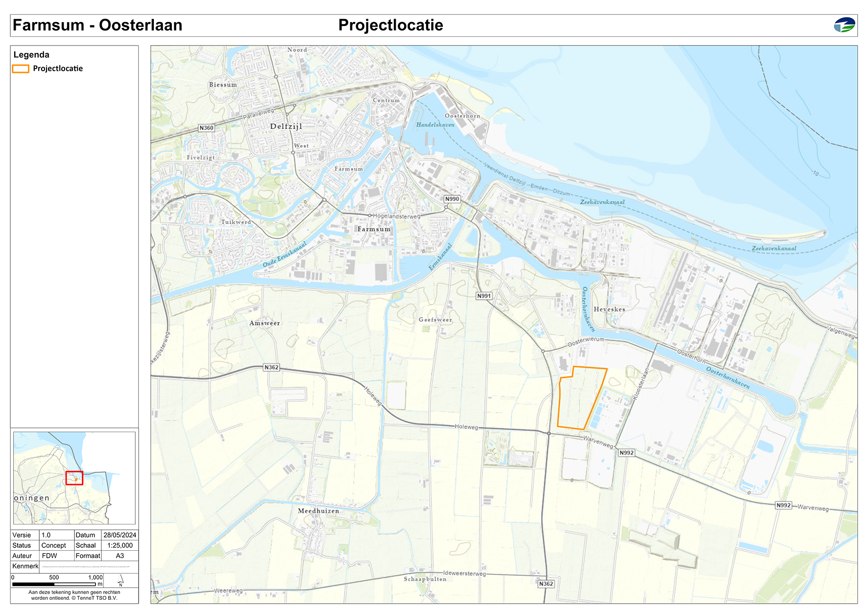The image size is (868, 614).
Task: Click the Handelshaven harbor label
Action: [435, 125]
